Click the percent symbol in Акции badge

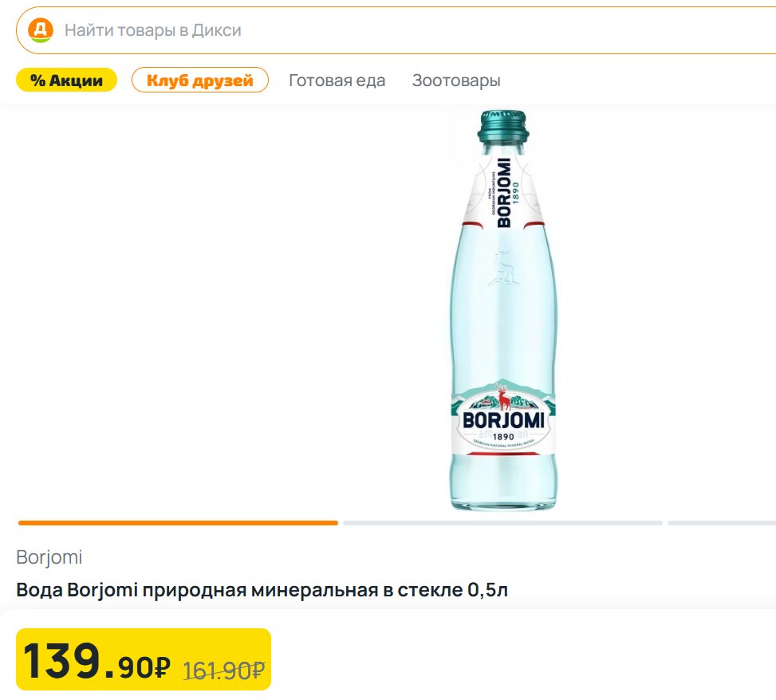point(37,81)
